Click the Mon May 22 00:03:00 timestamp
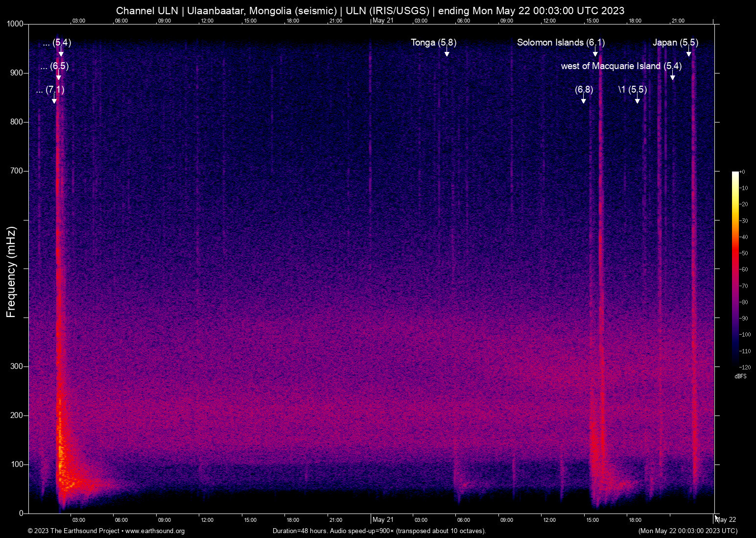Viewport: 756px width, 538px height. click(687, 531)
